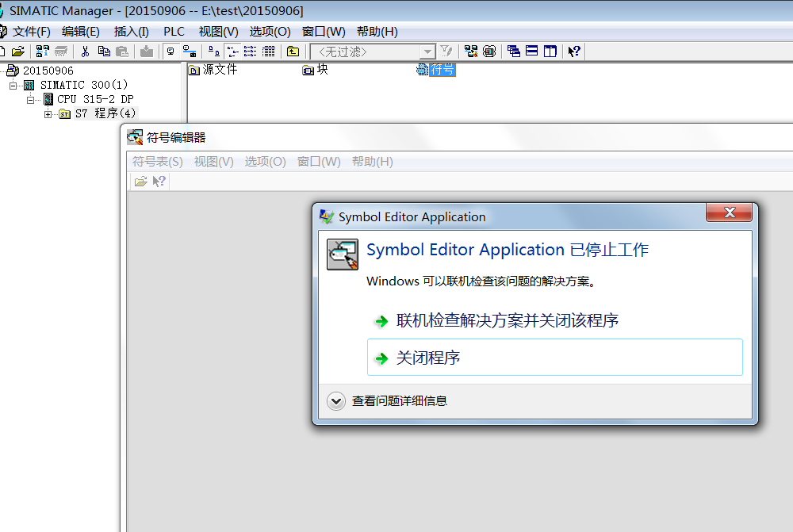Click the Tile Horizontally windows icon
793x532 pixels.
[531, 51]
